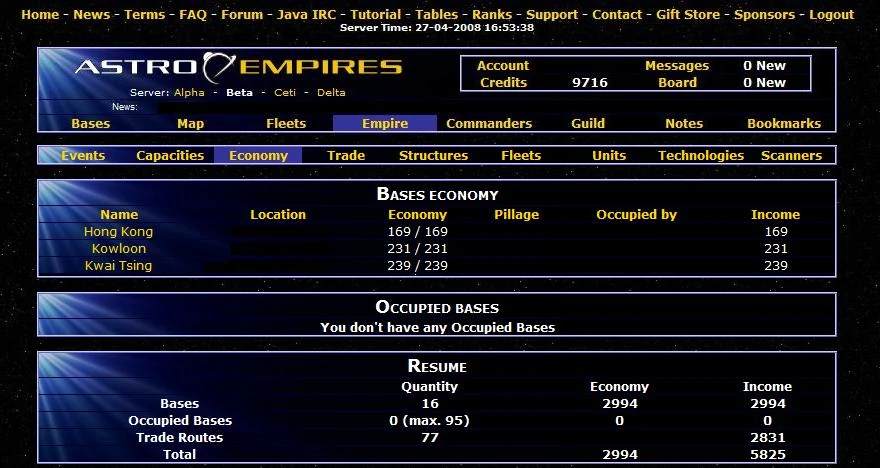
Task: Open the Guild tab
Action: [588, 123]
